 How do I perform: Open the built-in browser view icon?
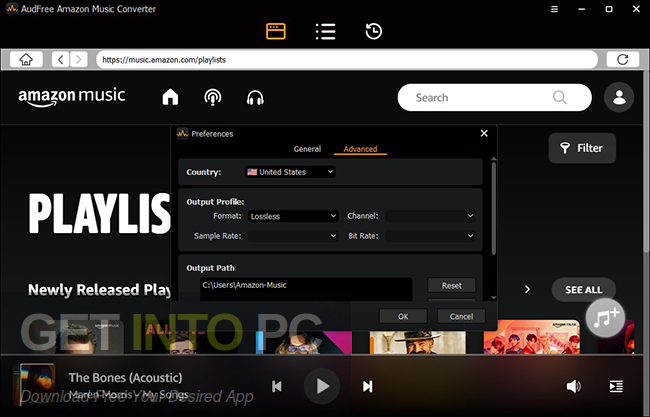point(276,31)
